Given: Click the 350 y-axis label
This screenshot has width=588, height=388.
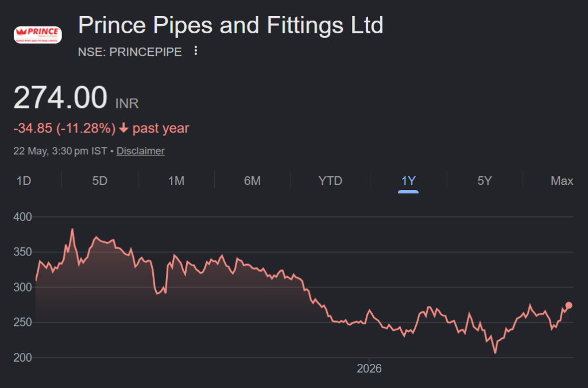Looking at the screenshot, I should [x=22, y=252].
